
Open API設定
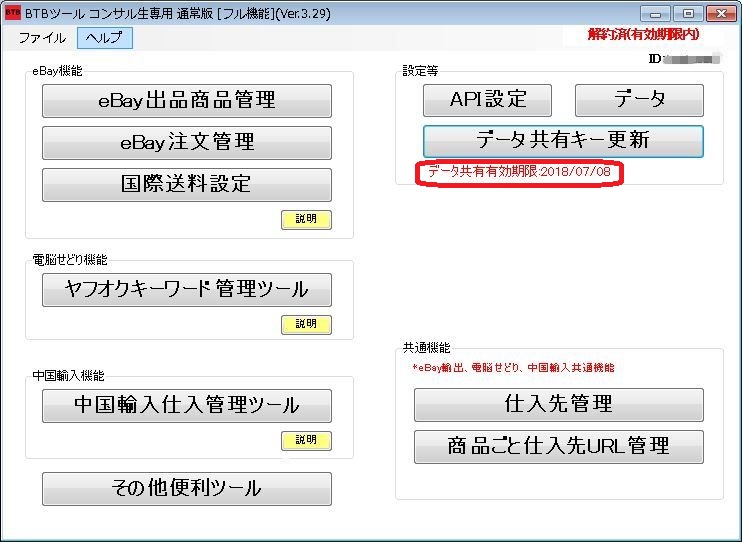pos(487,100)
